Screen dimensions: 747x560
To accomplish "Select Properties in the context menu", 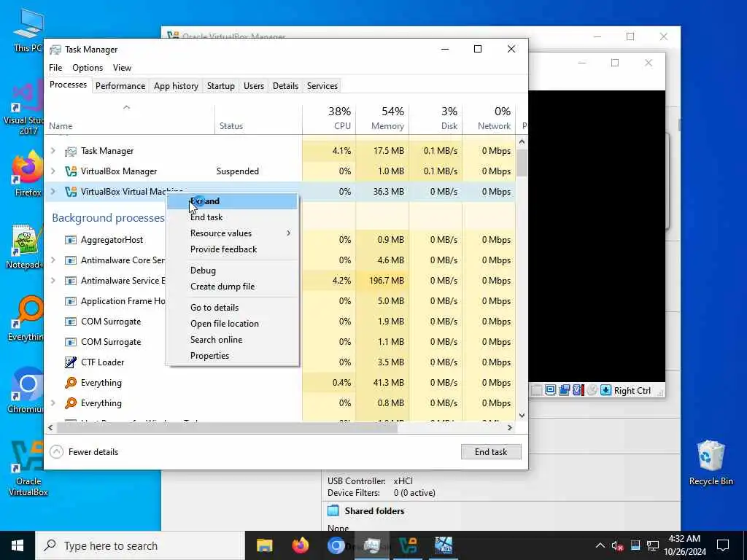I will pyautogui.click(x=232, y=356).
